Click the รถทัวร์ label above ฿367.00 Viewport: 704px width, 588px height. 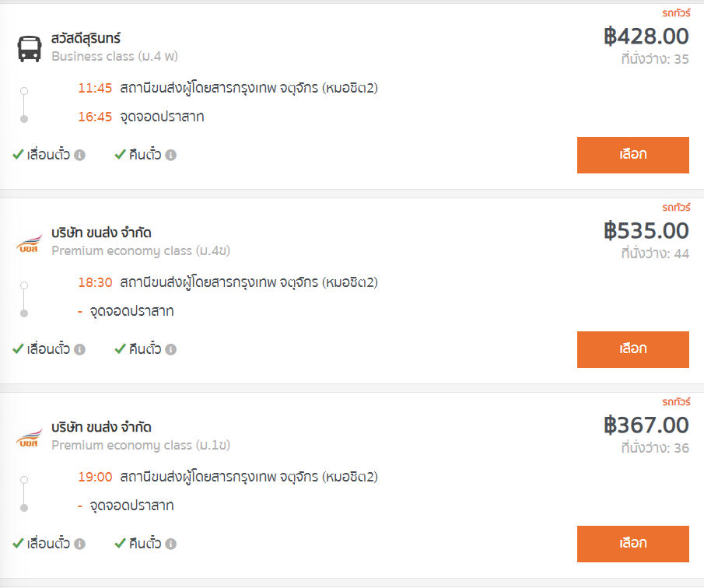(675, 402)
